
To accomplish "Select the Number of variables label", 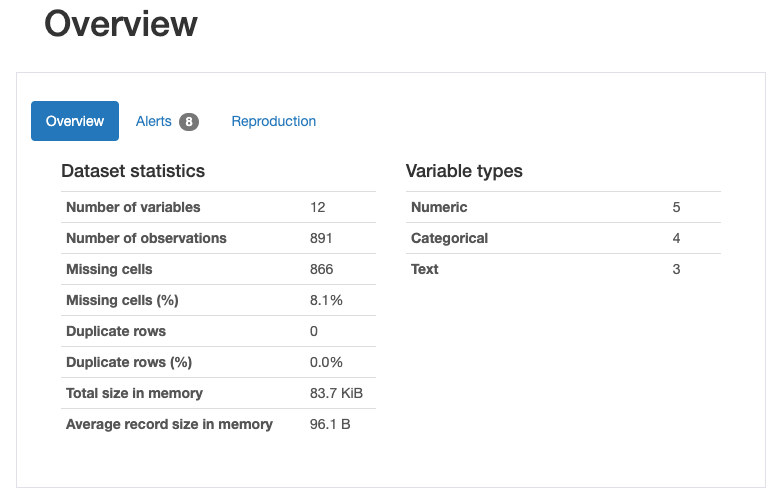I will click(133, 207).
